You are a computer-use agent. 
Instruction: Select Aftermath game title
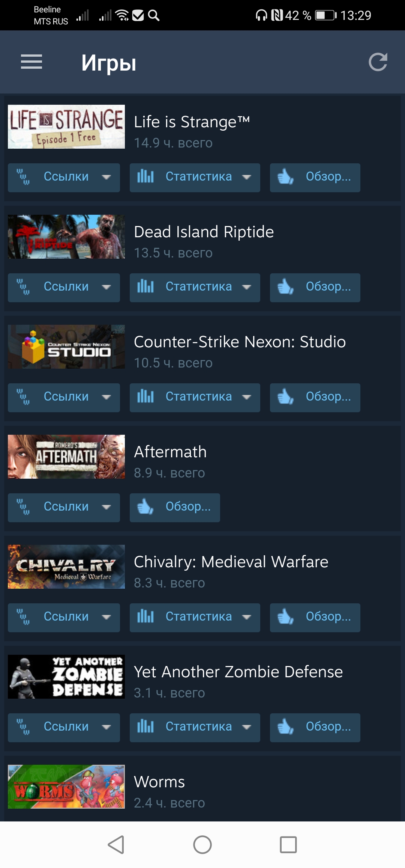click(170, 452)
